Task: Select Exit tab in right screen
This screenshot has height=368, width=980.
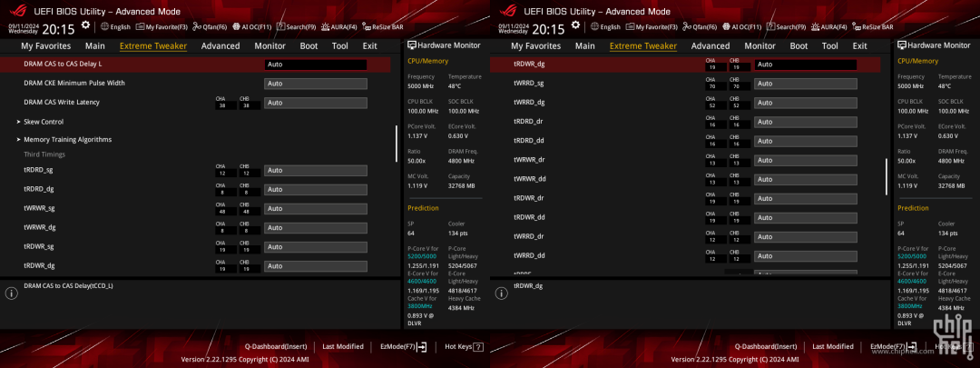Action: tap(860, 45)
